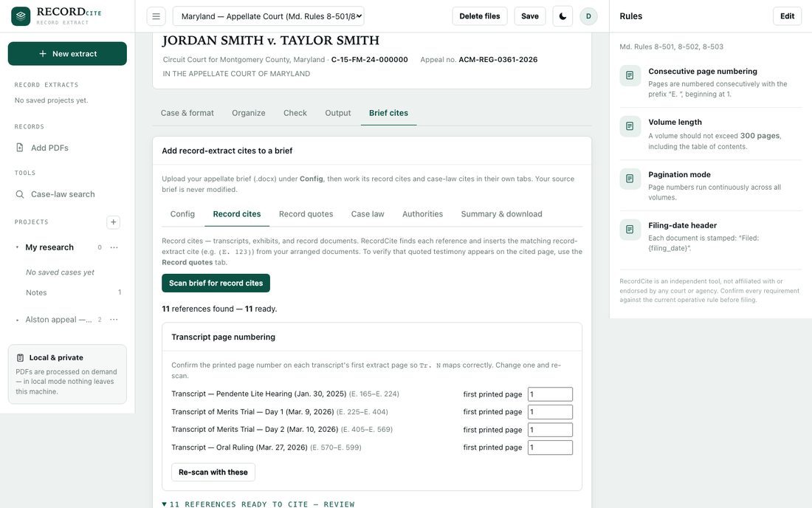
Task: Switch to the Record quotes tab
Action: click(x=306, y=214)
